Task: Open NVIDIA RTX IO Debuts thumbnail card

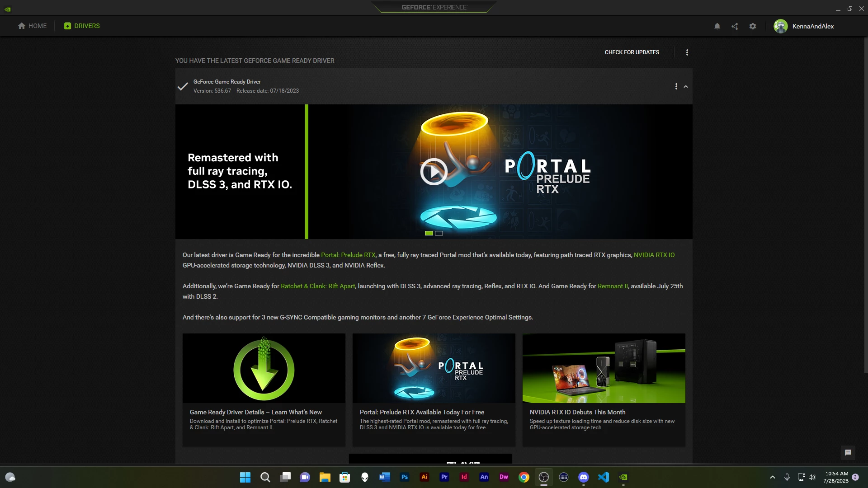Action: tap(604, 368)
